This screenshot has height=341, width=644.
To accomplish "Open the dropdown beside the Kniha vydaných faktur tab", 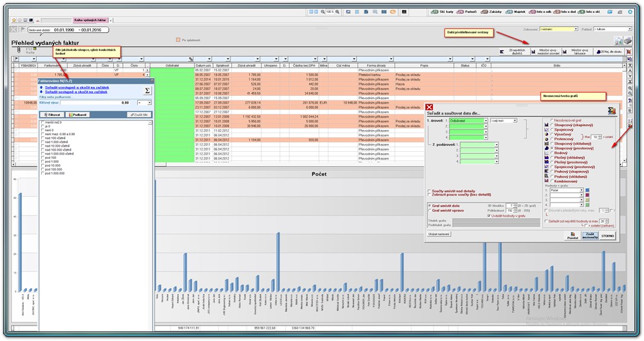I will (x=111, y=21).
